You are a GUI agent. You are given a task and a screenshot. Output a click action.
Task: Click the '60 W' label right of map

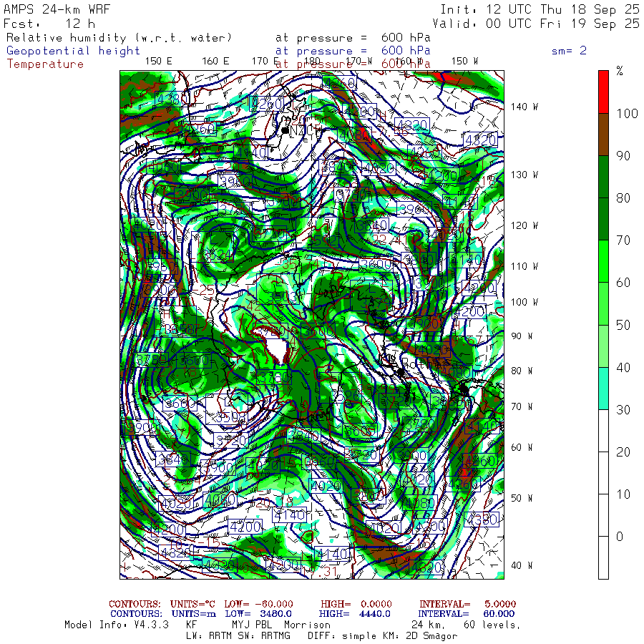coord(522,448)
